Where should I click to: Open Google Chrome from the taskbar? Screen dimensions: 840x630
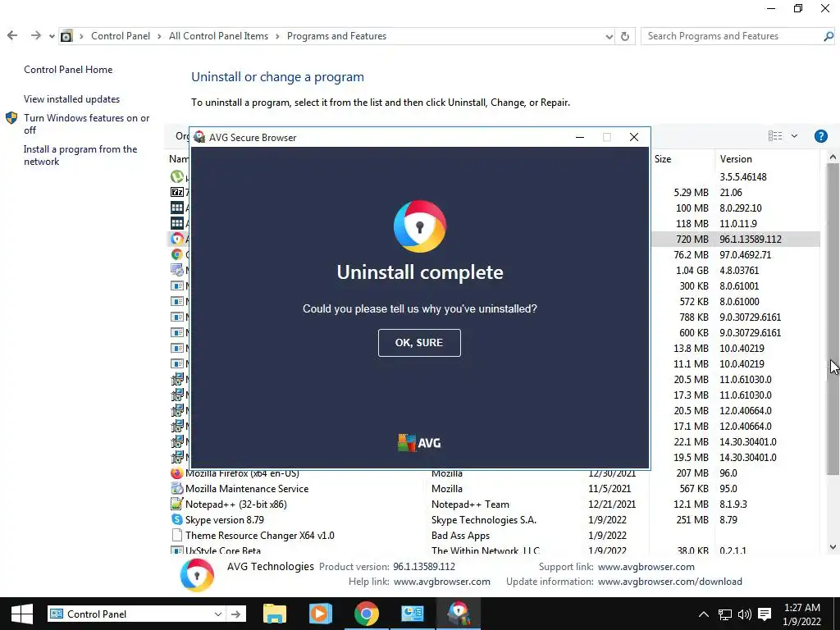point(367,614)
